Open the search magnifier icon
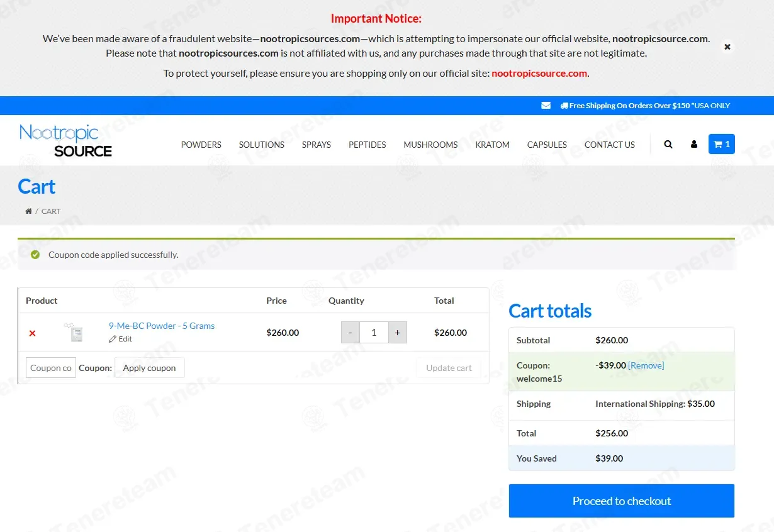774x532 pixels. pyautogui.click(x=668, y=144)
